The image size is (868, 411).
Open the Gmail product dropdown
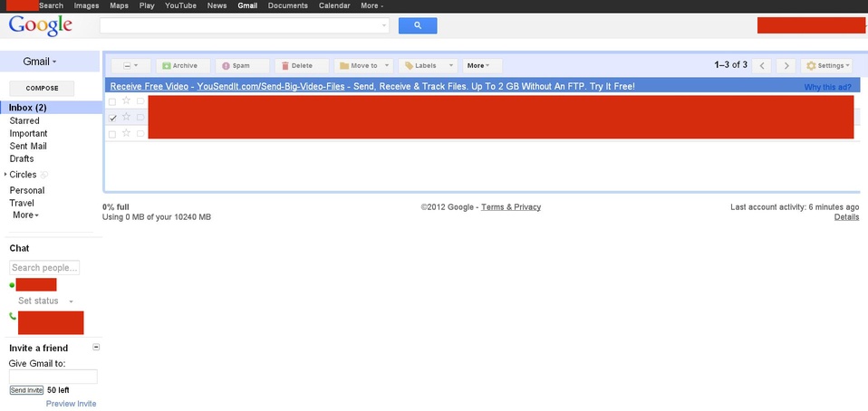pyautogui.click(x=39, y=62)
